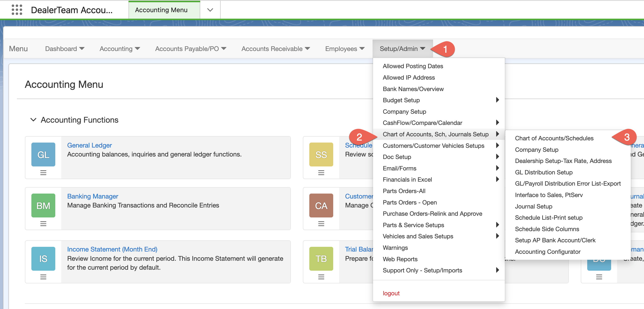Open the tab dropdown chevron beside Accounting Menu
Screen dimensions: 644x309
tap(210, 10)
